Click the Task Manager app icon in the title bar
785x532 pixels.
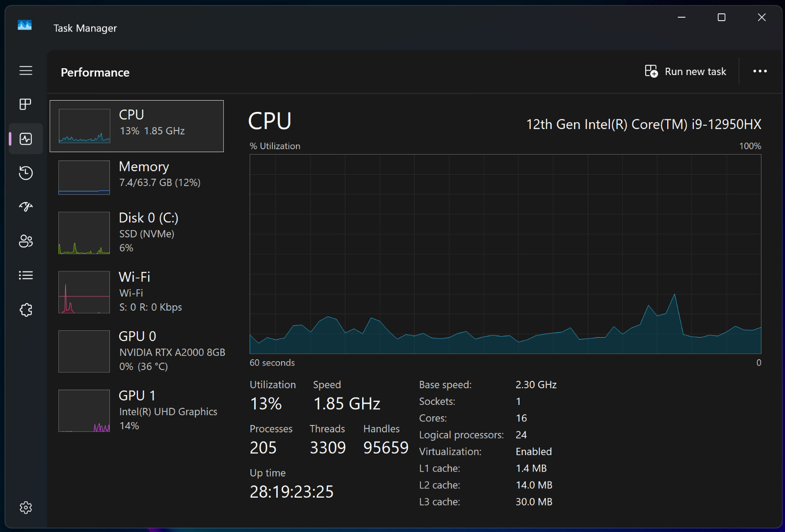point(25,25)
